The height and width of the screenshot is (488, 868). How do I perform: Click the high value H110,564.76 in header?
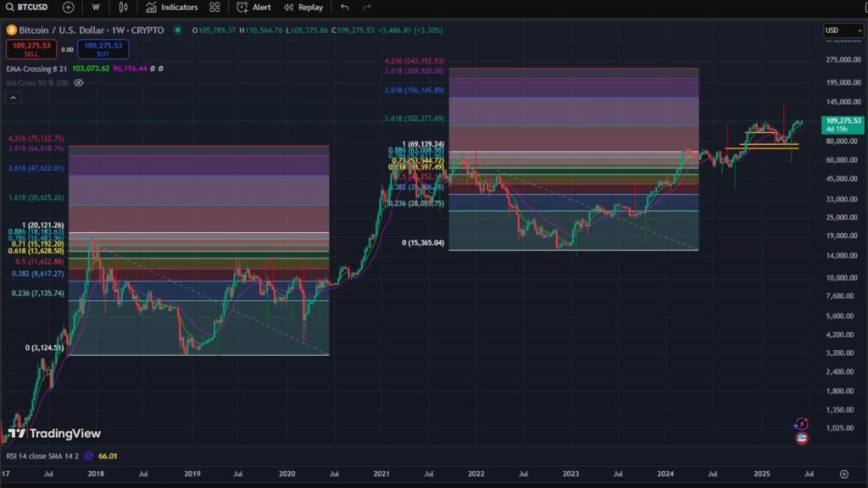261,30
